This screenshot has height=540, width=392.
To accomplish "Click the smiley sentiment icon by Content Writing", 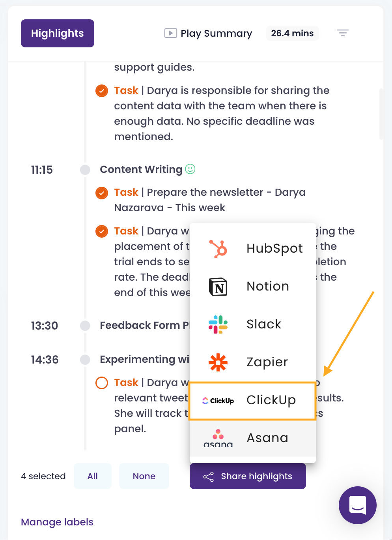I will pyautogui.click(x=190, y=169).
